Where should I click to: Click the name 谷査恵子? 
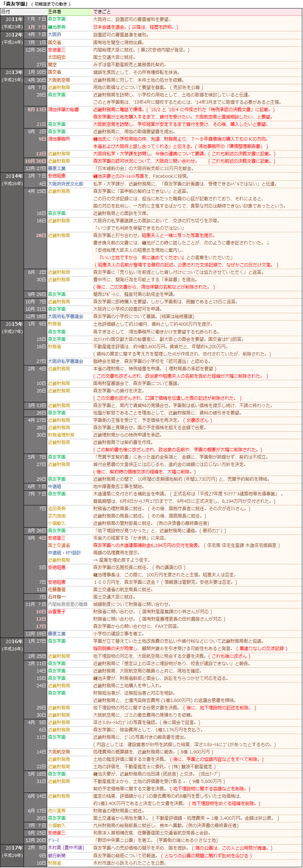[57, 611]
